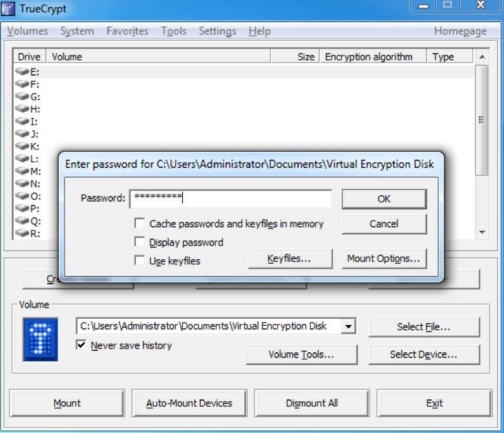Screen dimensions: 504x433
Task: Open the Tools menu
Action: click(174, 31)
